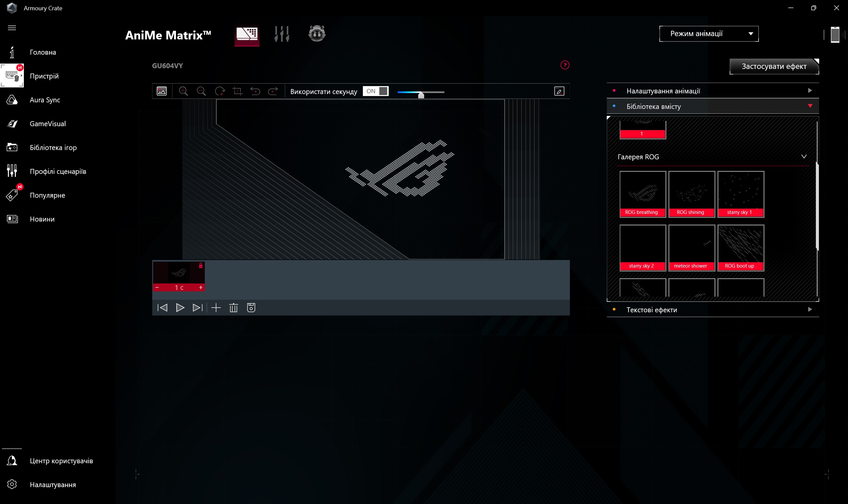
Task: Click the zoom in magnifier icon
Action: [183, 91]
